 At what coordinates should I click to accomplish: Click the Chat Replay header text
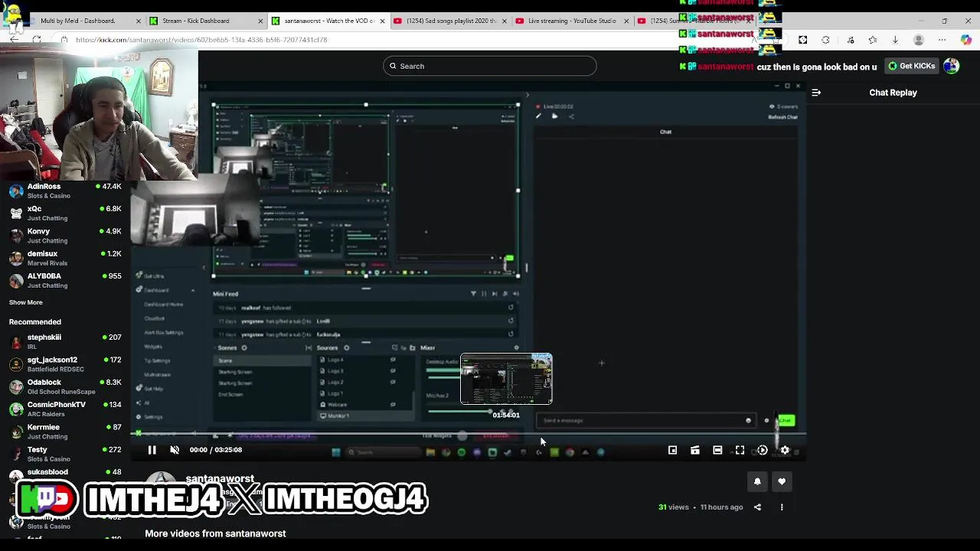click(x=893, y=93)
